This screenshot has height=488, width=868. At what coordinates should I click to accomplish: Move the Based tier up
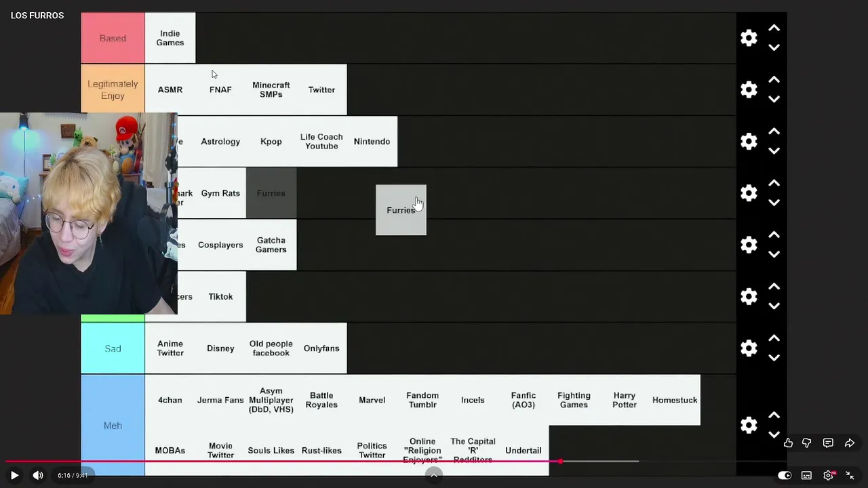(x=774, y=28)
